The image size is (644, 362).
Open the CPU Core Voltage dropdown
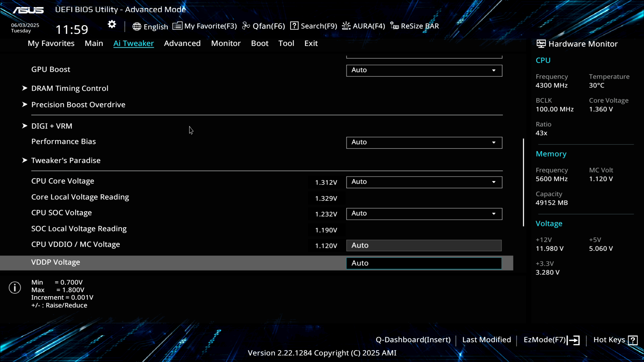[424, 182]
